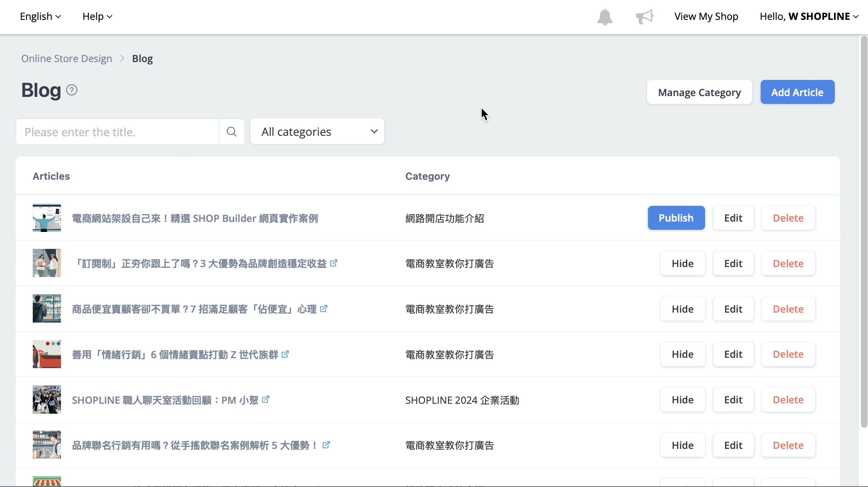This screenshot has width=868, height=487.
Task: Open thumbnail of 訂閱制 article
Action: [x=47, y=263]
